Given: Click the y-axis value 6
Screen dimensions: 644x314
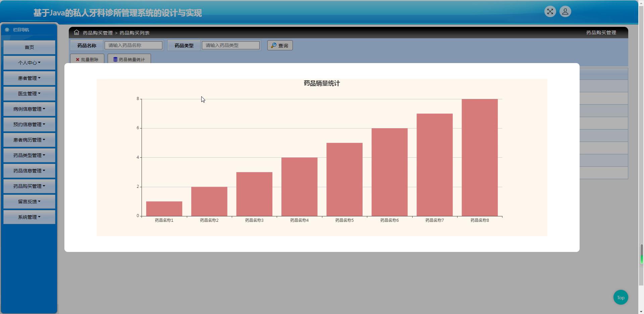Looking at the screenshot, I should point(138,128).
